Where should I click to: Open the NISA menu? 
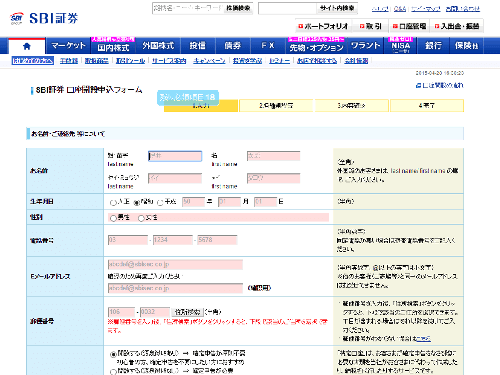point(401,46)
